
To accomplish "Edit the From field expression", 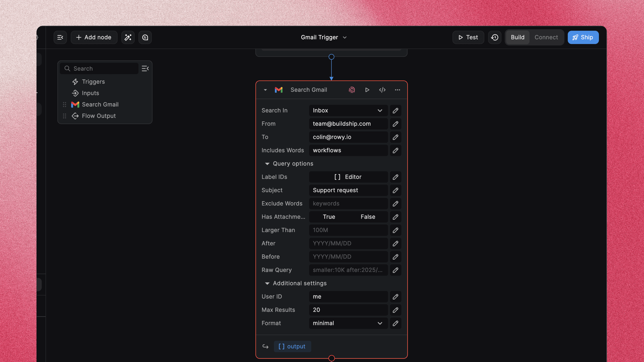I will click(396, 124).
